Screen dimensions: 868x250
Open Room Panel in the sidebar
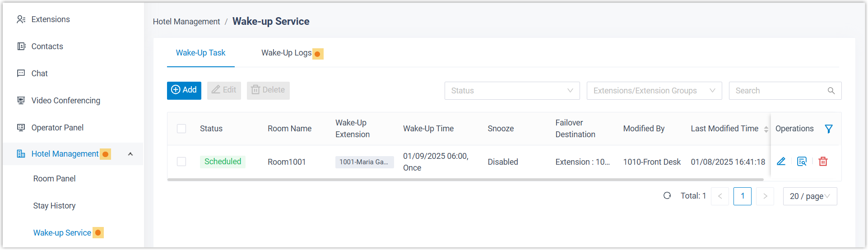click(54, 179)
